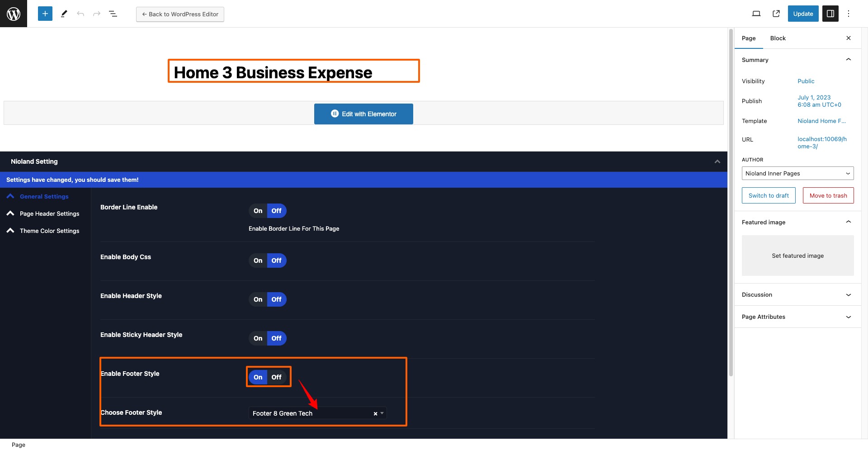Click the laptop preview device icon
This screenshot has height=450, width=868.
point(756,14)
